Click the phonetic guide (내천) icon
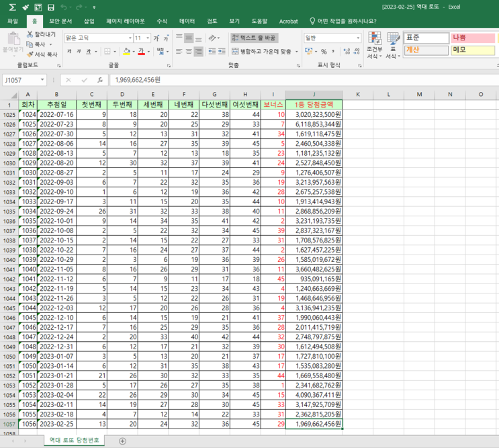 click(x=161, y=51)
